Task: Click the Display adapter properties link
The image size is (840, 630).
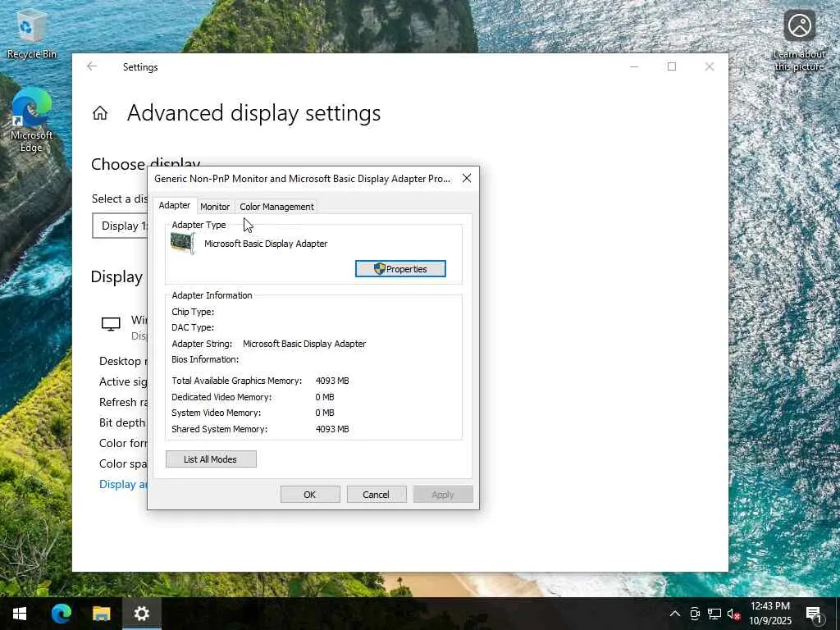Action: 123,484
